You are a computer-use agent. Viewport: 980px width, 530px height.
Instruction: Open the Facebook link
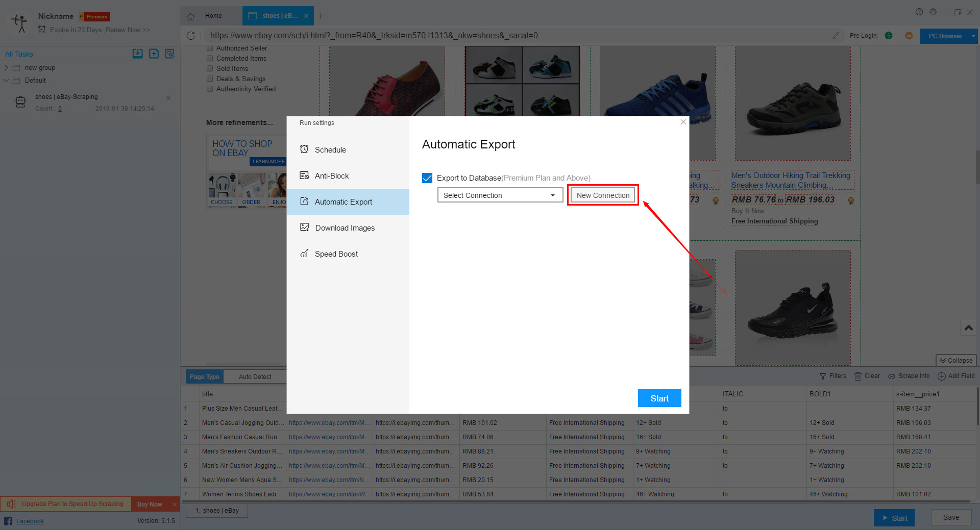30,521
